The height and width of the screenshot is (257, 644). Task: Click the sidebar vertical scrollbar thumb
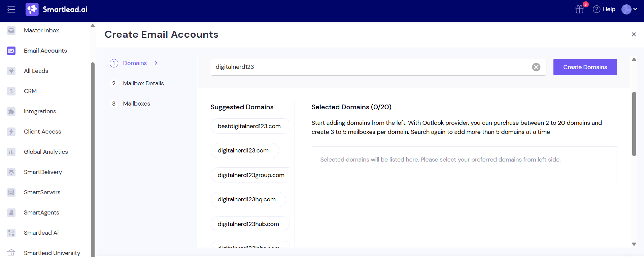pyautogui.click(x=93, y=160)
